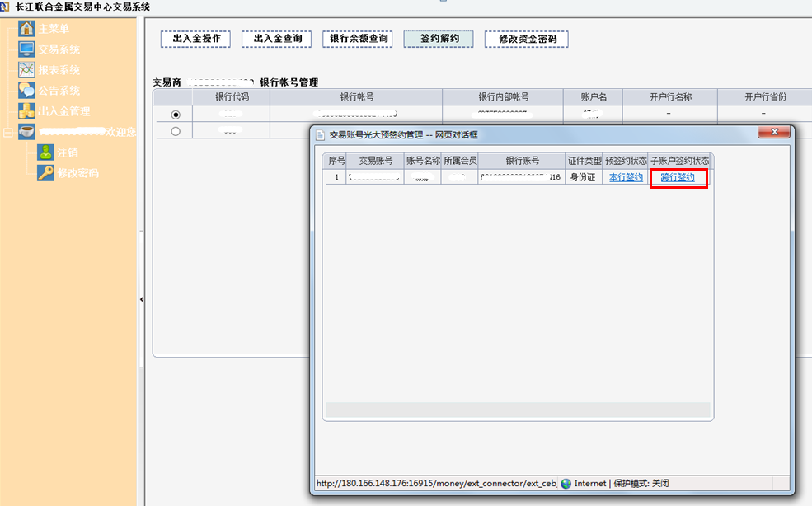Switch to 出入金查询 tab

click(x=277, y=39)
